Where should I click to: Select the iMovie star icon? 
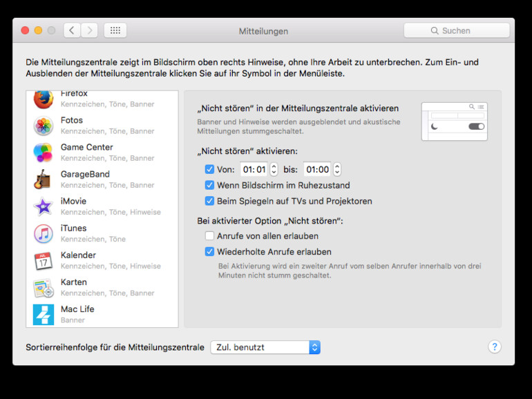coord(44,206)
